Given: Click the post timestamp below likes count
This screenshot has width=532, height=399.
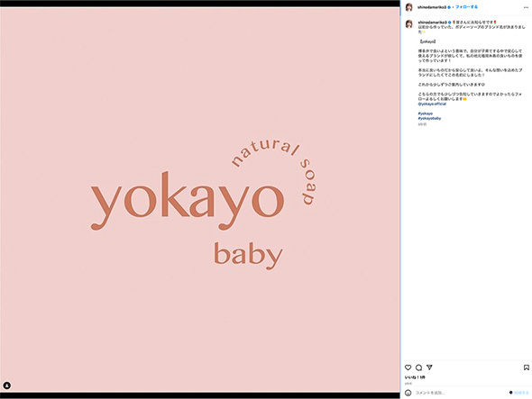Looking at the screenshot, I should pos(408,384).
